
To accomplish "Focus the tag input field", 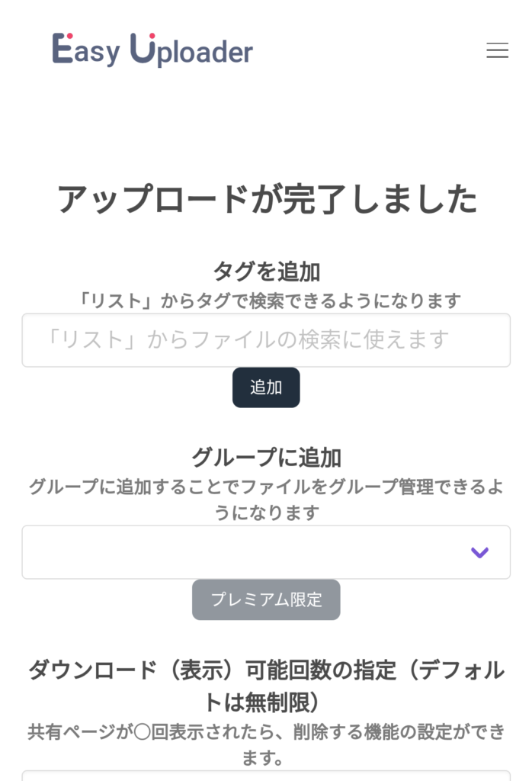I will click(x=266, y=340).
